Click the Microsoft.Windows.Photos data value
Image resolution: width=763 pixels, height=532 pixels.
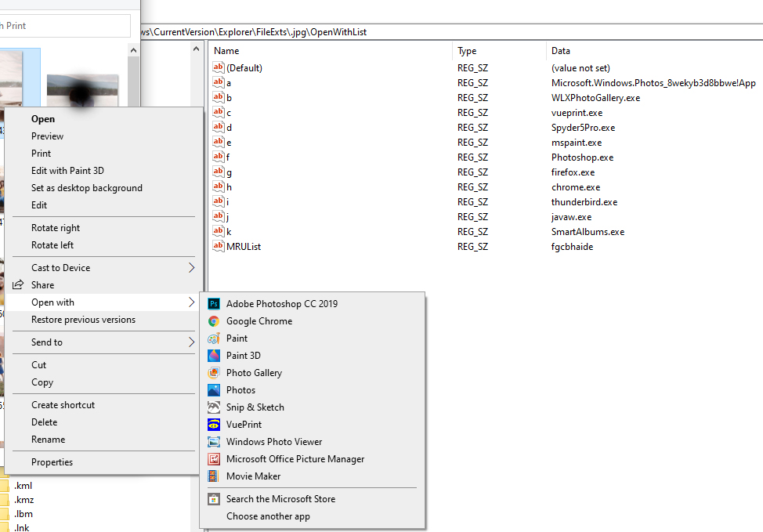(x=653, y=83)
